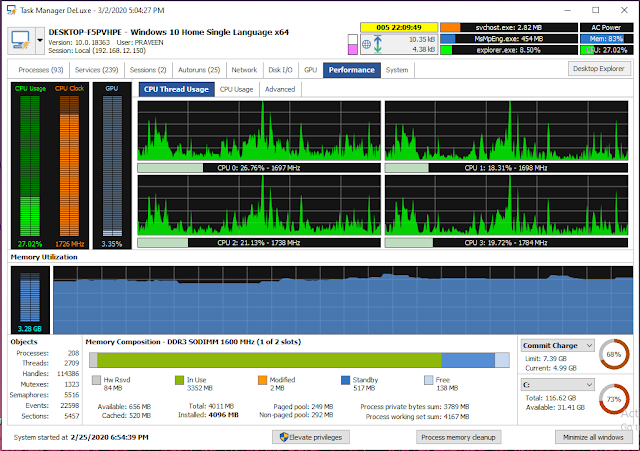Open the Advanced sub-tab
This screenshot has height=451, width=640.
(x=280, y=89)
